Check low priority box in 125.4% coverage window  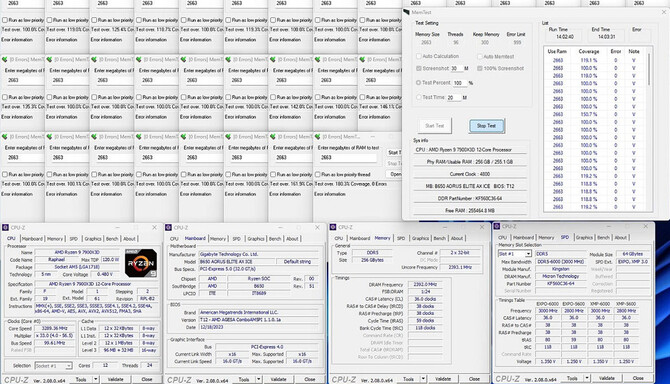tap(94, 20)
